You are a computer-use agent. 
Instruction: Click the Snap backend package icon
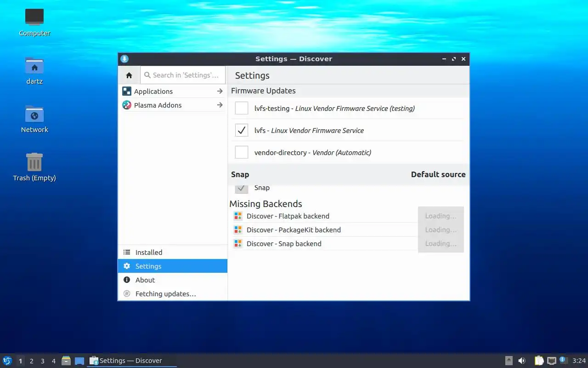click(x=238, y=243)
